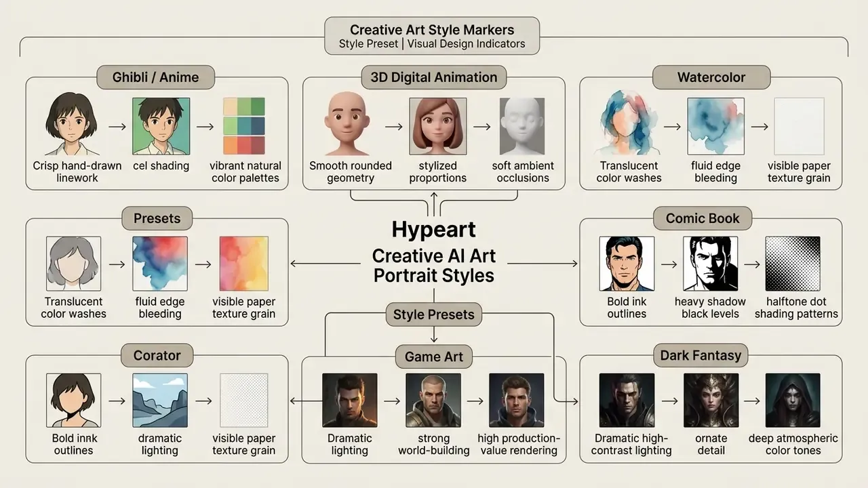The height and width of the screenshot is (488, 868).
Task: Click the Creative AI Art Portrait Styles text
Action: click(434, 266)
